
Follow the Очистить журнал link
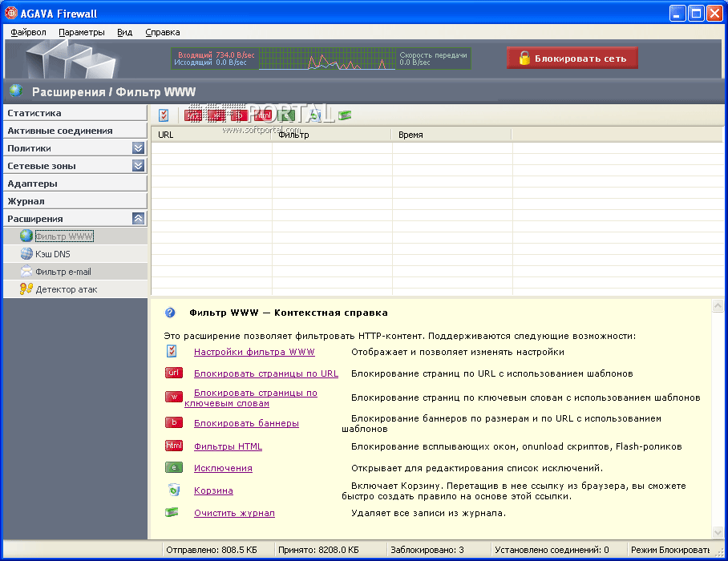pyautogui.click(x=234, y=513)
